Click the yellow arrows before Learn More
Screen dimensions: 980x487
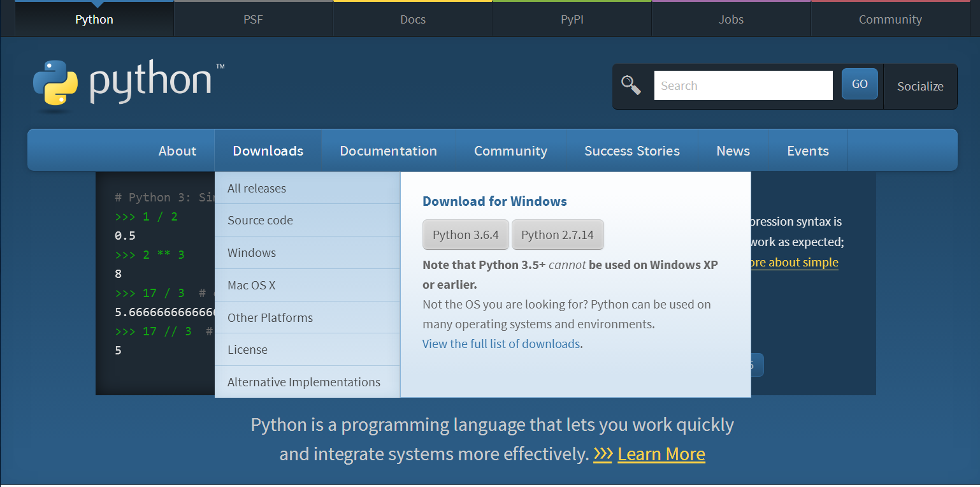coord(602,454)
